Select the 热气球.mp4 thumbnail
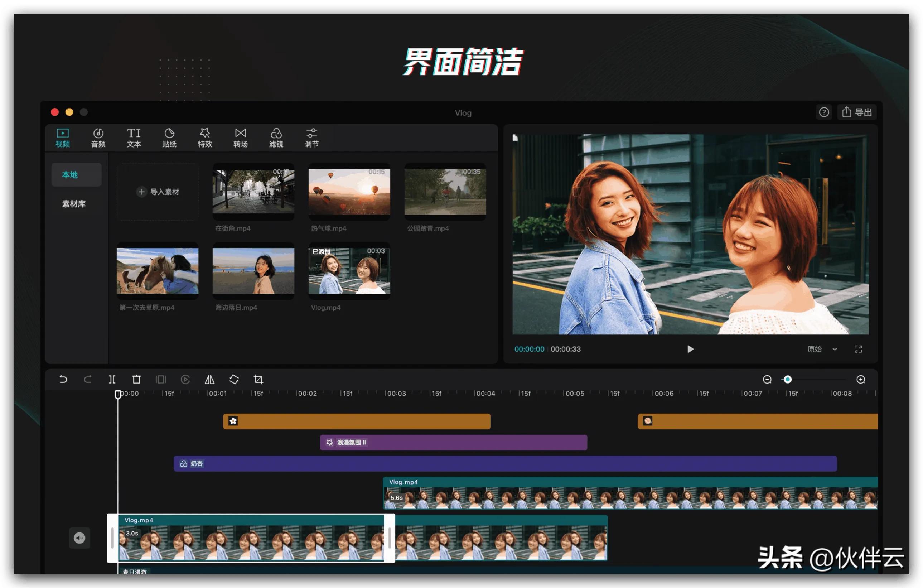923x588 pixels. click(x=349, y=192)
